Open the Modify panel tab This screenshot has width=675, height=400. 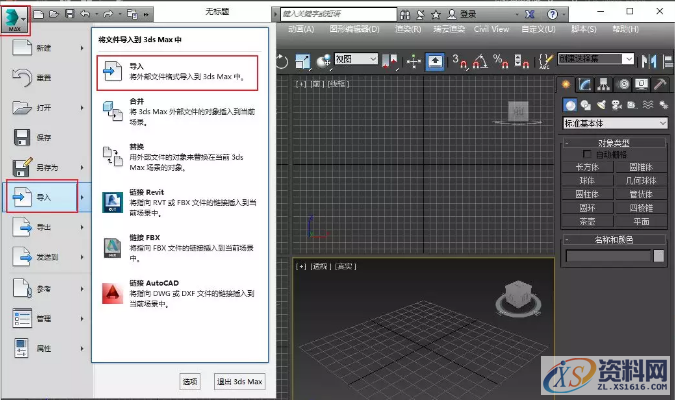[585, 84]
